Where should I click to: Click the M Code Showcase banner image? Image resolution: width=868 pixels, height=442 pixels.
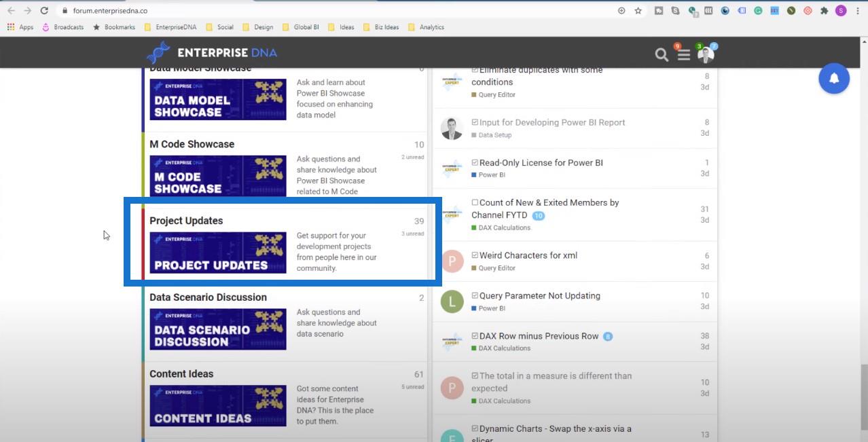218,177
